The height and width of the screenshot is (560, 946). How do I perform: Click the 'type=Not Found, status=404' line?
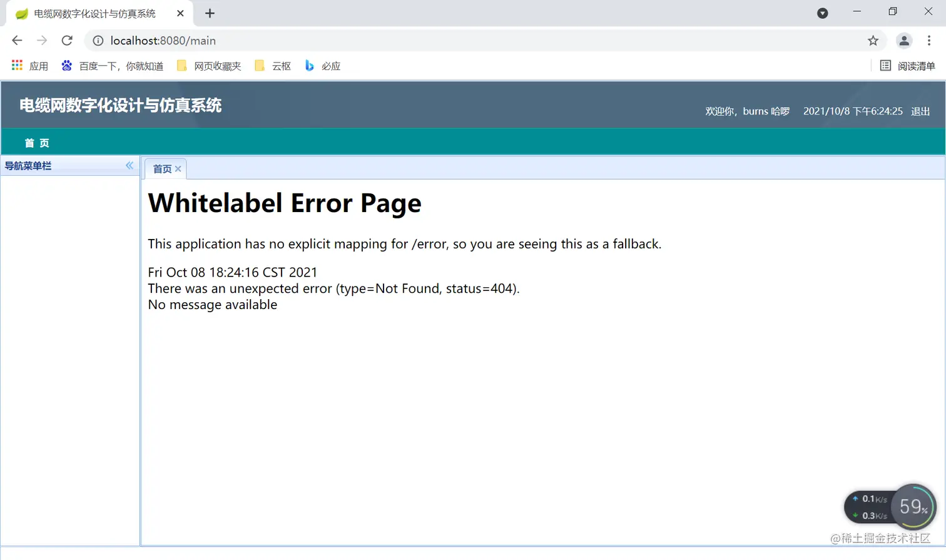point(334,288)
